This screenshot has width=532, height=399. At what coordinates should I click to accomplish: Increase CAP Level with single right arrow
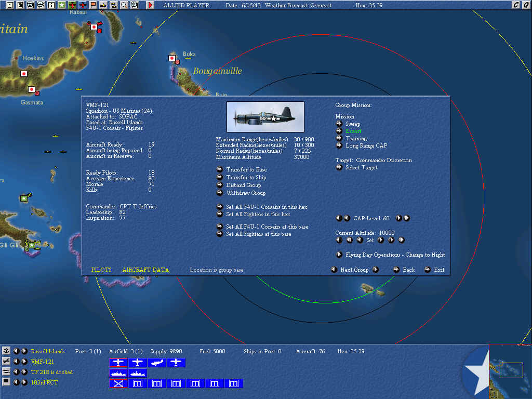pos(398,219)
